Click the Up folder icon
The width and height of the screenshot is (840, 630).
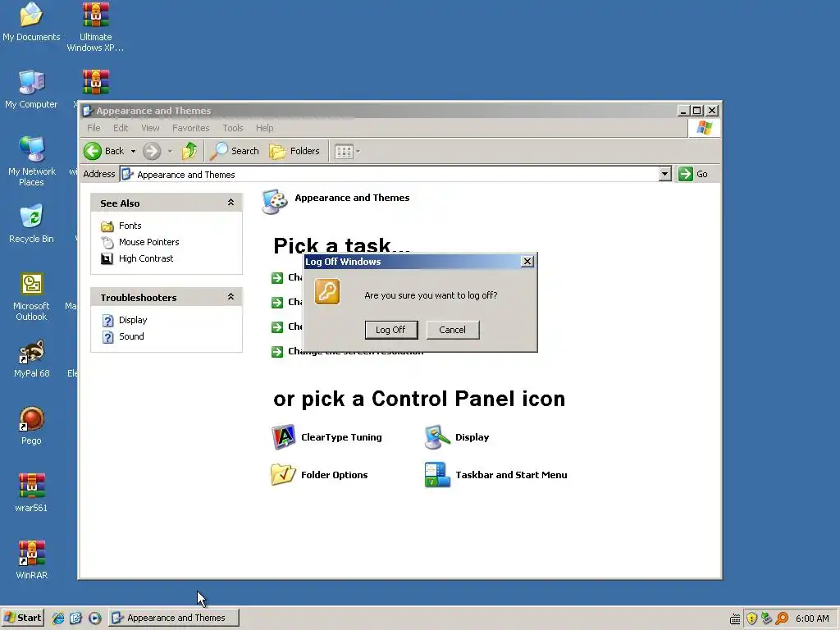(x=189, y=151)
